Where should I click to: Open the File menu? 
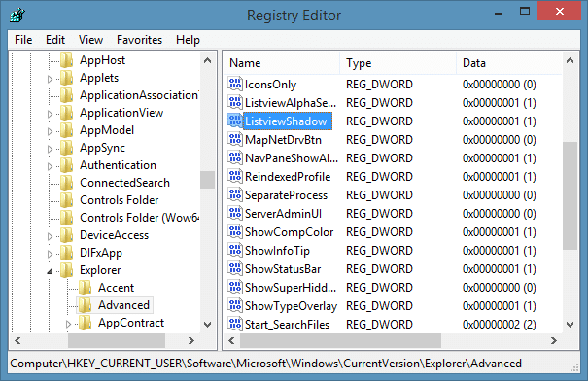click(23, 40)
